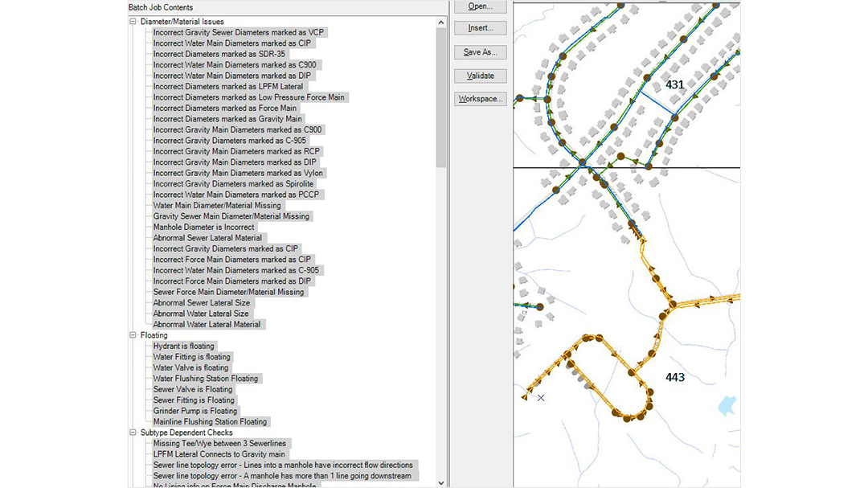
Task: Select Incorrect Water Main Diameters marked as PCCP
Action: point(235,195)
